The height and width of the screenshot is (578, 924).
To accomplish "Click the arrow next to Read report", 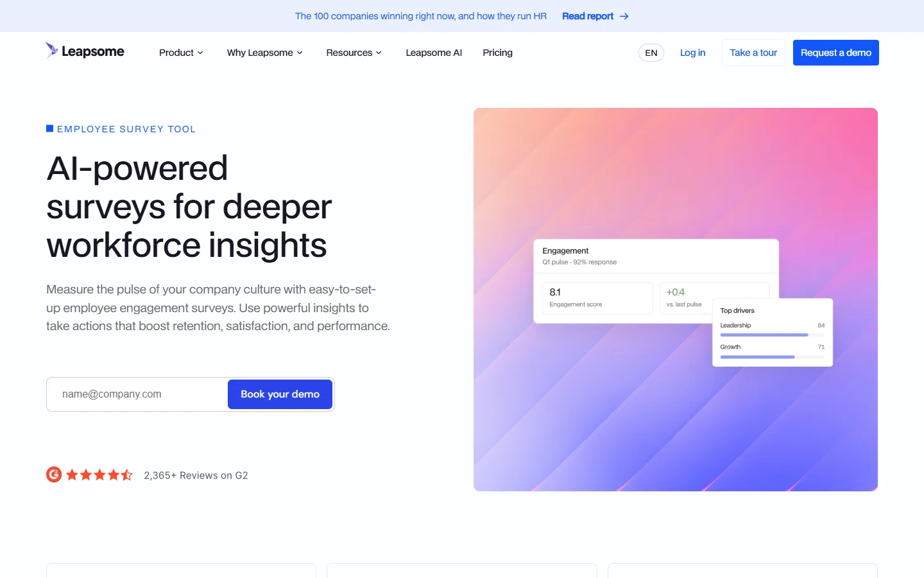I will 624,16.
